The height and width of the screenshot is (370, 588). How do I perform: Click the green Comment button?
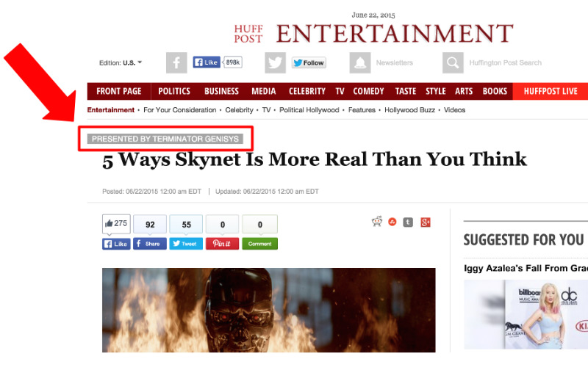click(x=260, y=244)
